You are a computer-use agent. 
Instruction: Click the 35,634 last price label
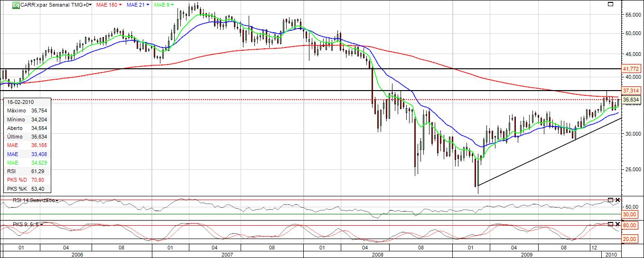coord(632,100)
